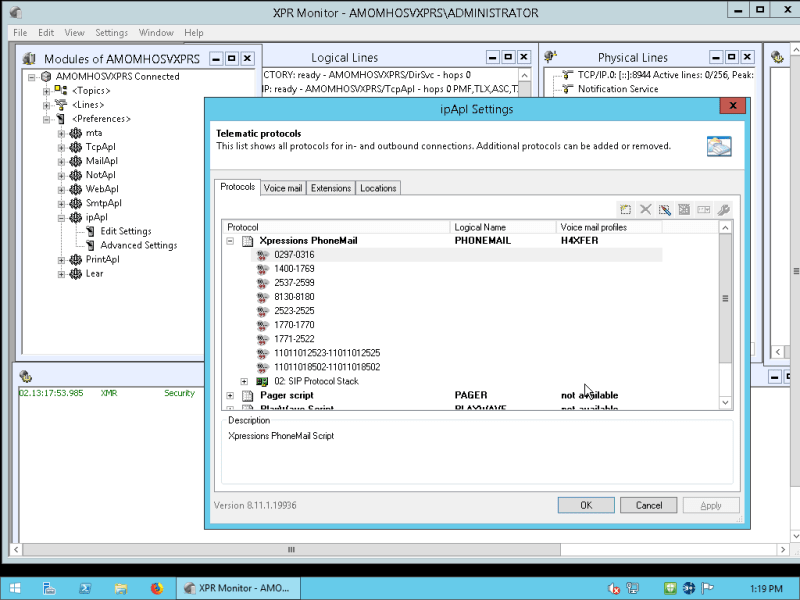This screenshot has width=800, height=600.
Task: Click the delete (X) toolbar icon
Action: pos(645,209)
